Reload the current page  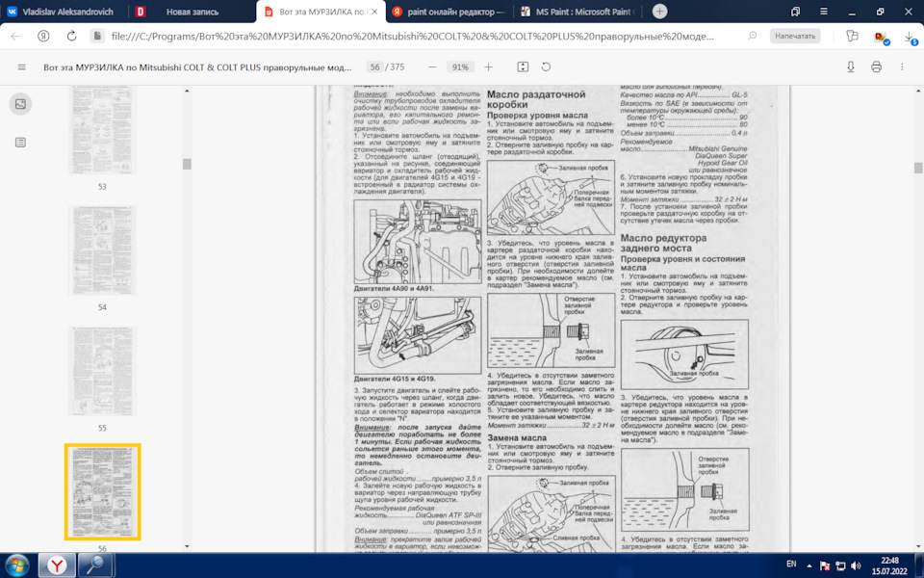pyautogui.click(x=71, y=36)
